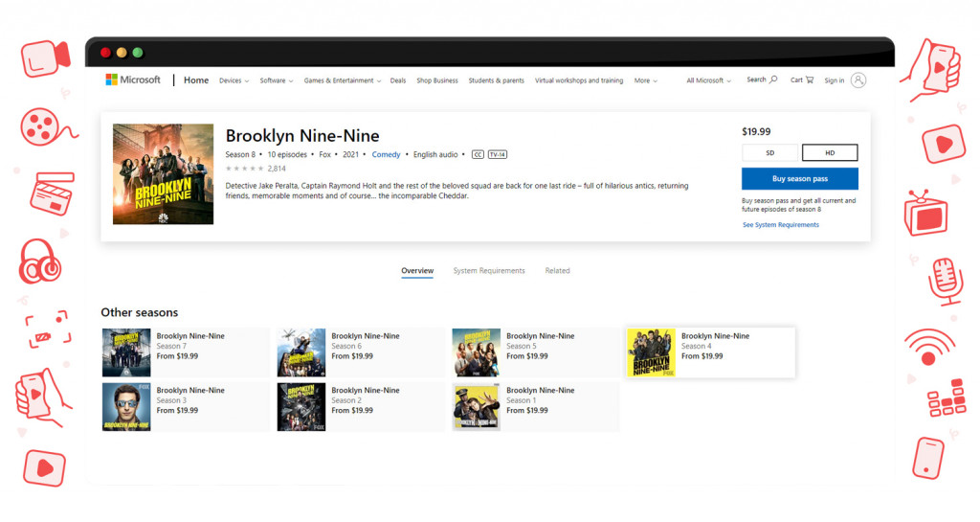Open Virtual workshops and training

(x=579, y=80)
